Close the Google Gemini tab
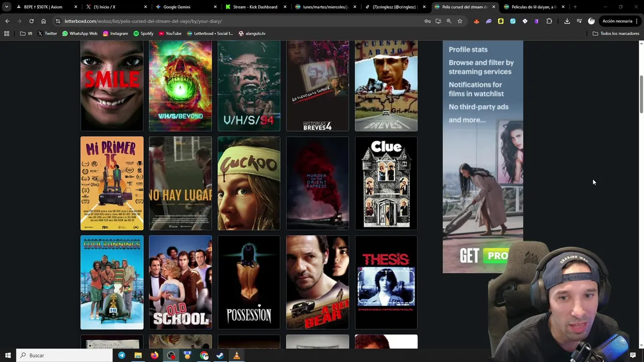The image size is (644, 362). tap(215, 7)
